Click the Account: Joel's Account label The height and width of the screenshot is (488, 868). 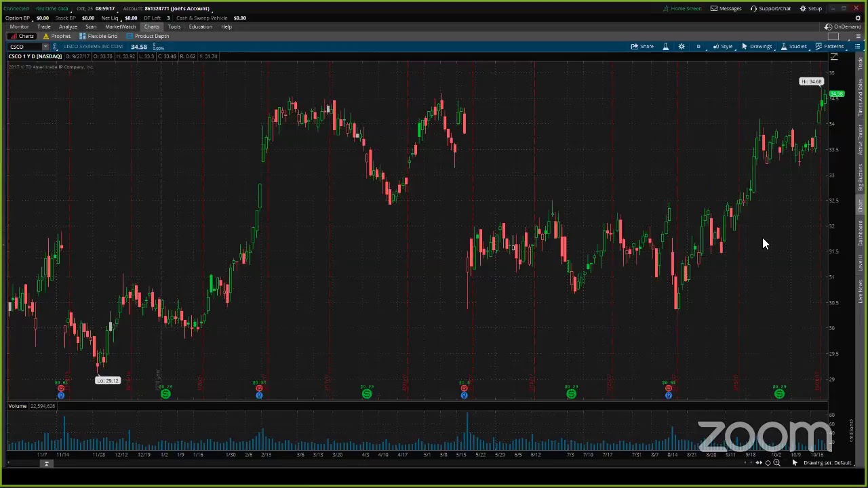pos(166,8)
